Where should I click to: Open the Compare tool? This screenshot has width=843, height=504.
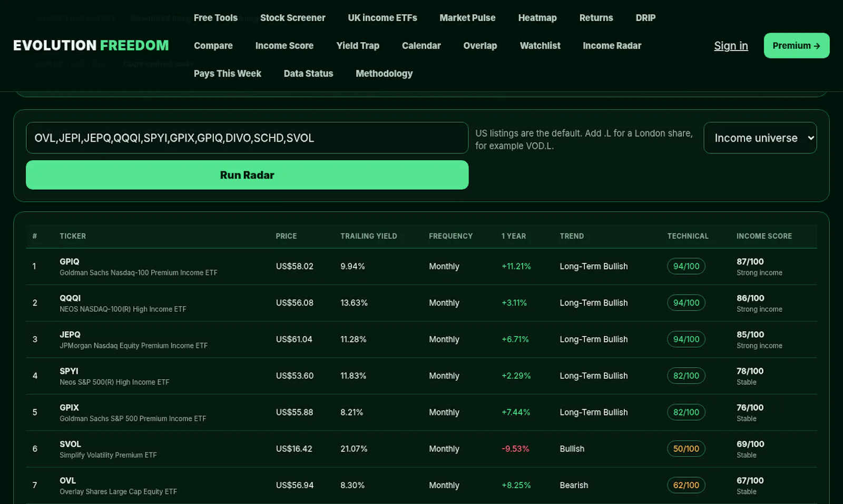pos(213,46)
